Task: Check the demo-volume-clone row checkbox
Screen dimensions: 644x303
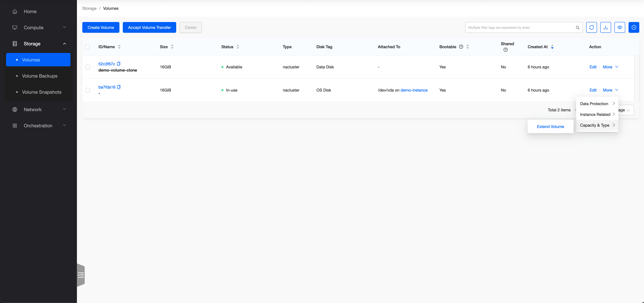Action: [x=88, y=67]
